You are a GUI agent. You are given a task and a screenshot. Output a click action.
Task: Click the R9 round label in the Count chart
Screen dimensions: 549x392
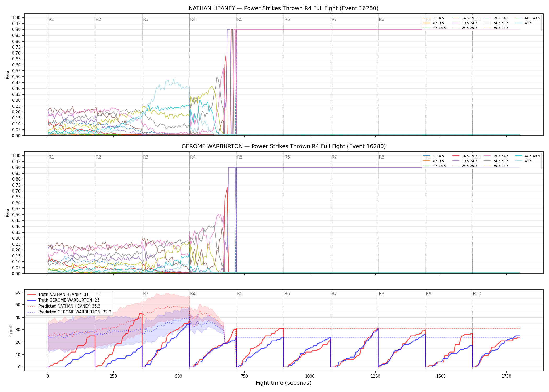coord(428,294)
